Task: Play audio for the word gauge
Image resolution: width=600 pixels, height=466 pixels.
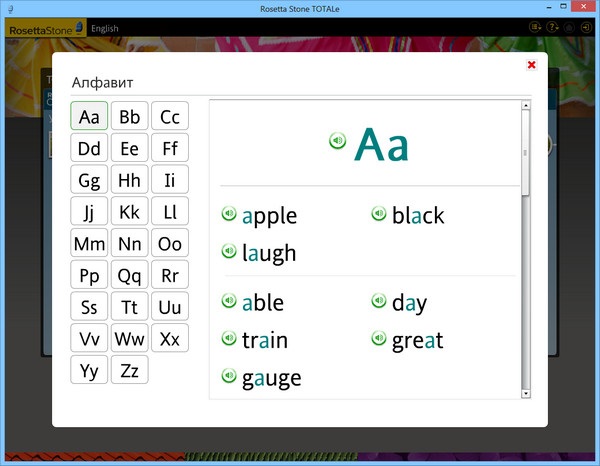Action: click(229, 375)
